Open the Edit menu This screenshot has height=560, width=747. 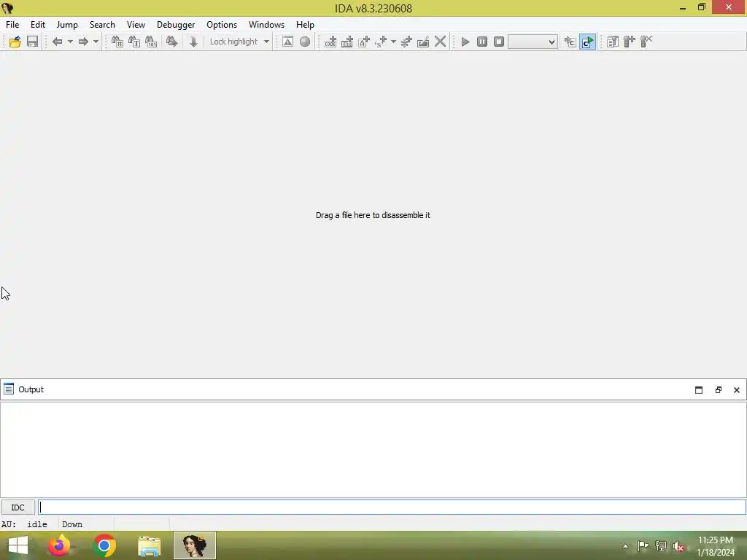tap(38, 24)
